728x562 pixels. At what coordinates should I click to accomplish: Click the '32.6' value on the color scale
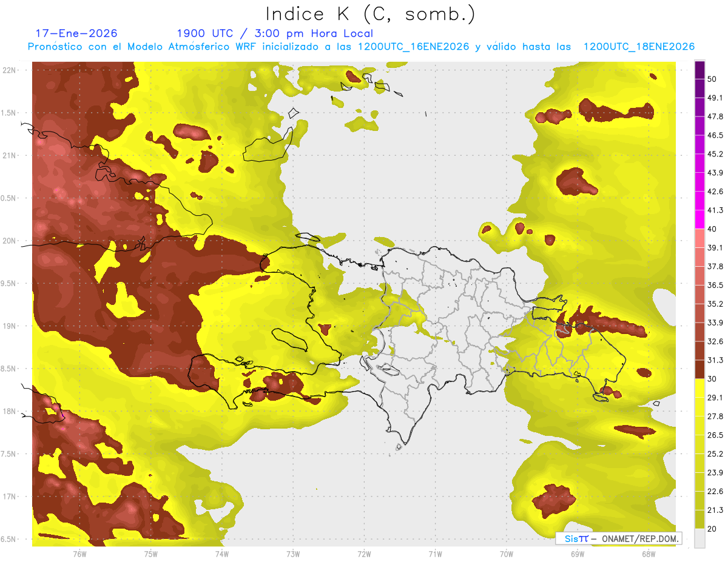715,341
